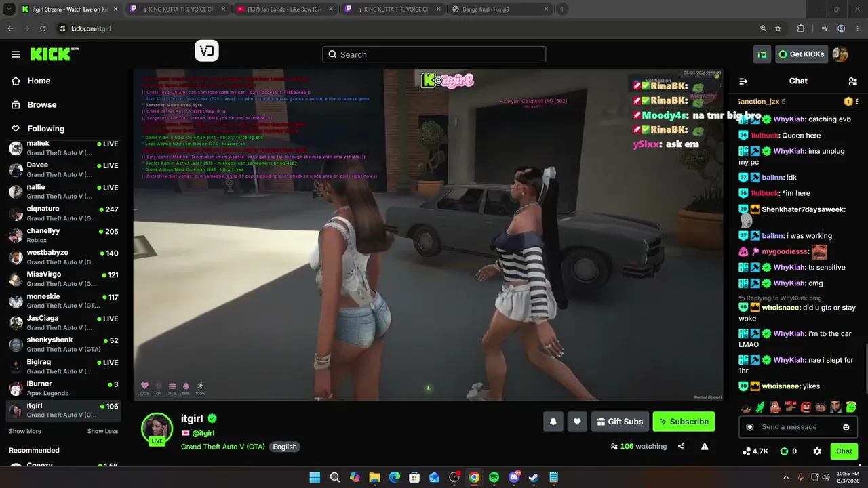Image resolution: width=868 pixels, height=488 pixels.
Task: Open the user profile avatar menu
Action: (x=840, y=54)
